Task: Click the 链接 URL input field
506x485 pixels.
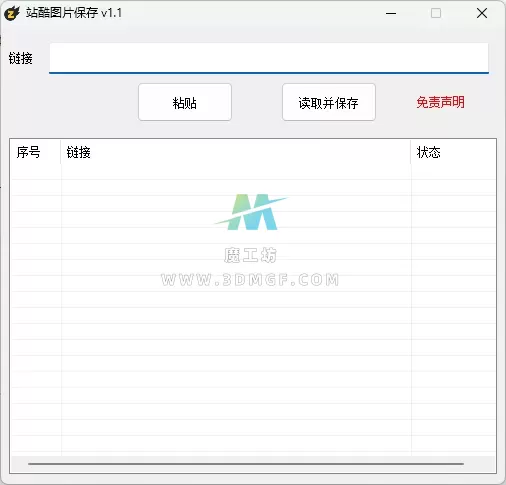Action: click(269, 58)
